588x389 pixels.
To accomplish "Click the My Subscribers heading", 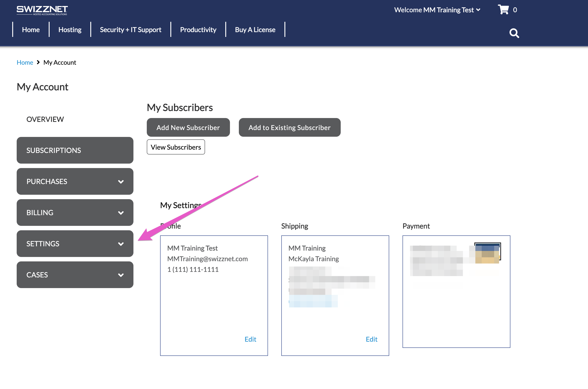I will (x=180, y=108).
